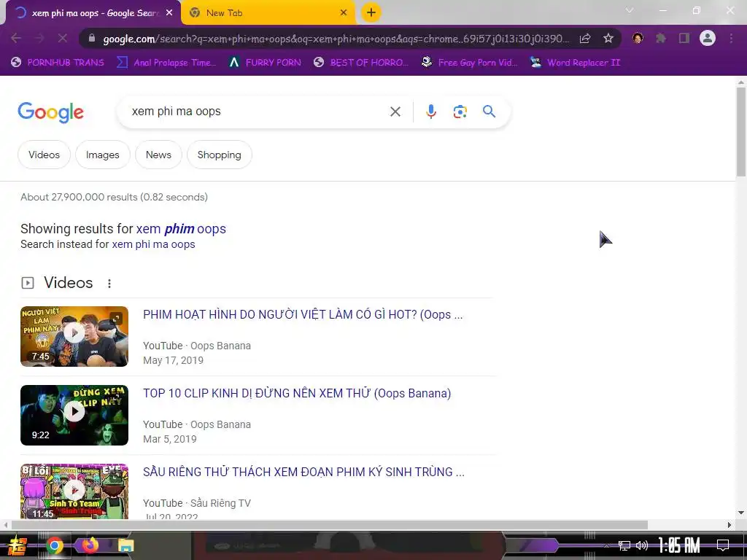Open the Extensions puzzle icon
Screen dimensions: 747x560
coord(661,38)
